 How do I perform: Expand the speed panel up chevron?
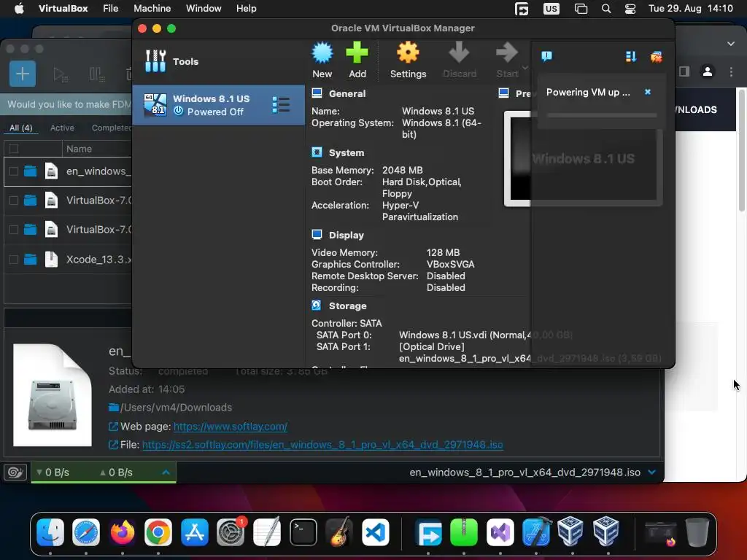point(166,472)
